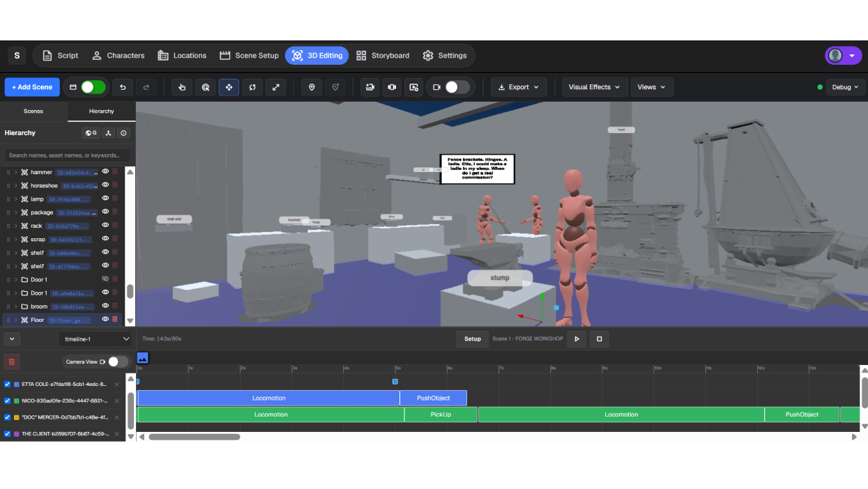Click the undo arrow icon
The image size is (868, 489).
pyautogui.click(x=123, y=87)
